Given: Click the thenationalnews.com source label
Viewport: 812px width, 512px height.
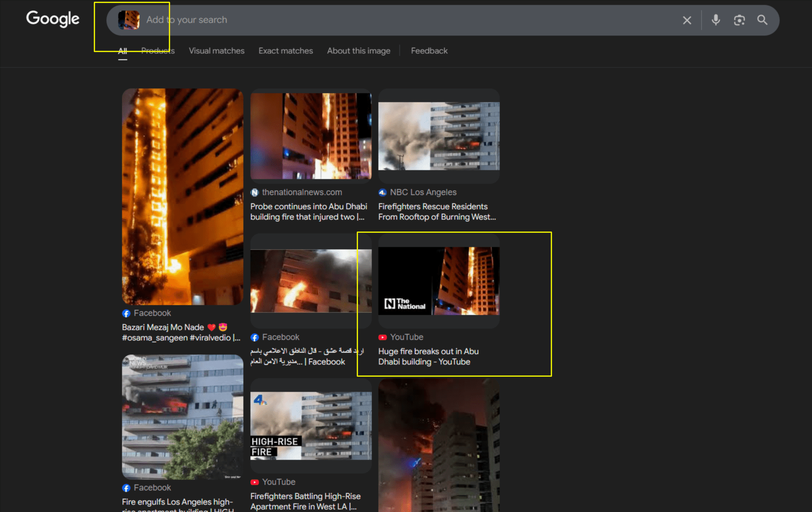Looking at the screenshot, I should 302,193.
